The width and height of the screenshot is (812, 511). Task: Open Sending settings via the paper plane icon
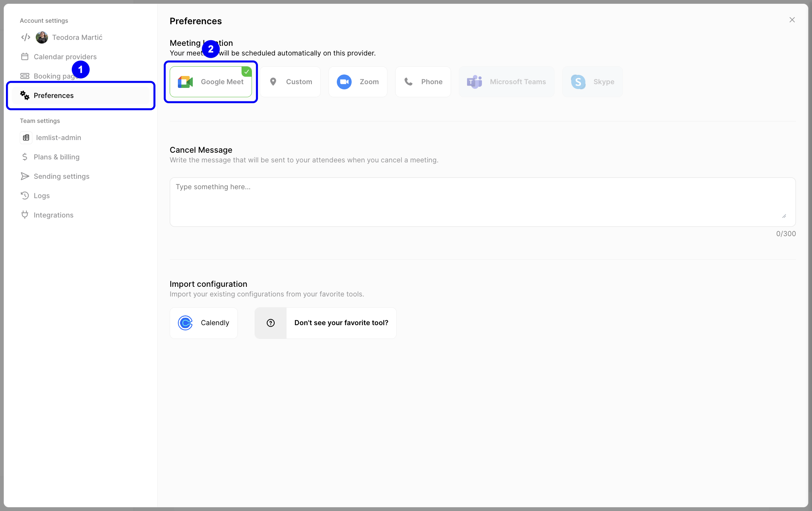tap(25, 176)
